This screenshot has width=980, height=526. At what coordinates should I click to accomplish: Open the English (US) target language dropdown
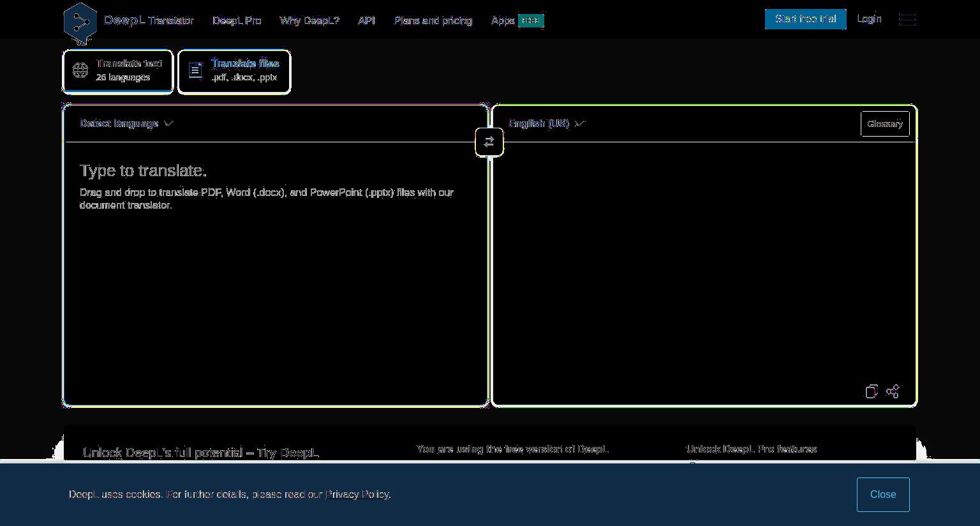pyautogui.click(x=547, y=123)
